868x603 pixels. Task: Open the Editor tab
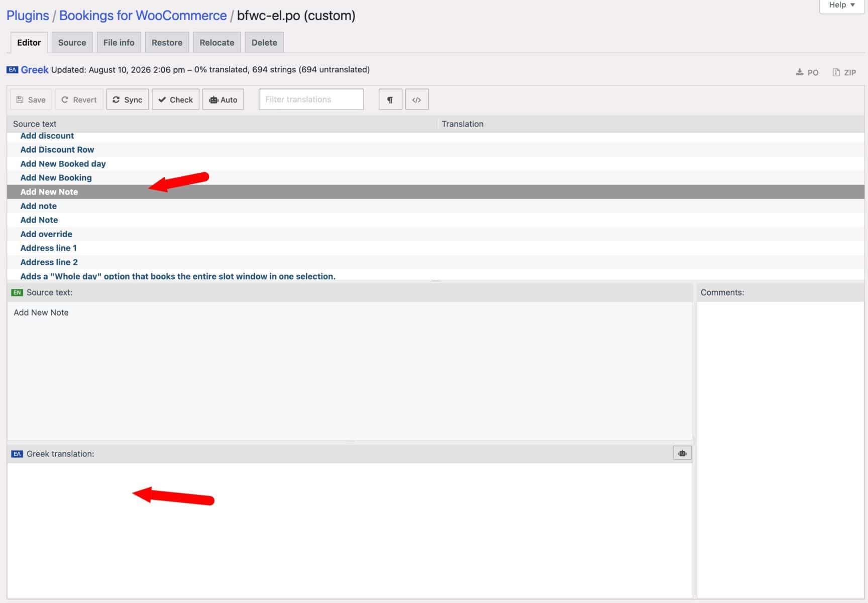[x=29, y=43]
